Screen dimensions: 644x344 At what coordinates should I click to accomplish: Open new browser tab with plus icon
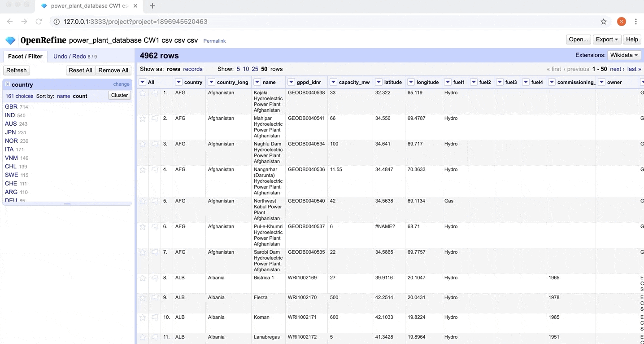(x=152, y=6)
